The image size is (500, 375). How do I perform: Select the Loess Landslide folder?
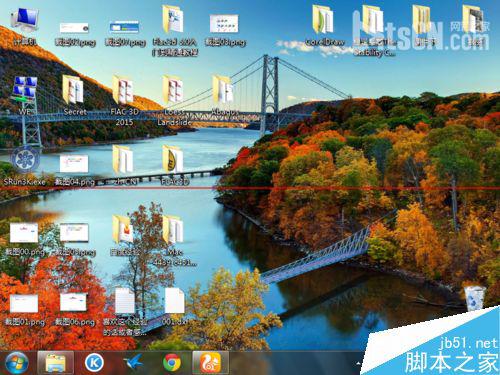[x=174, y=100]
